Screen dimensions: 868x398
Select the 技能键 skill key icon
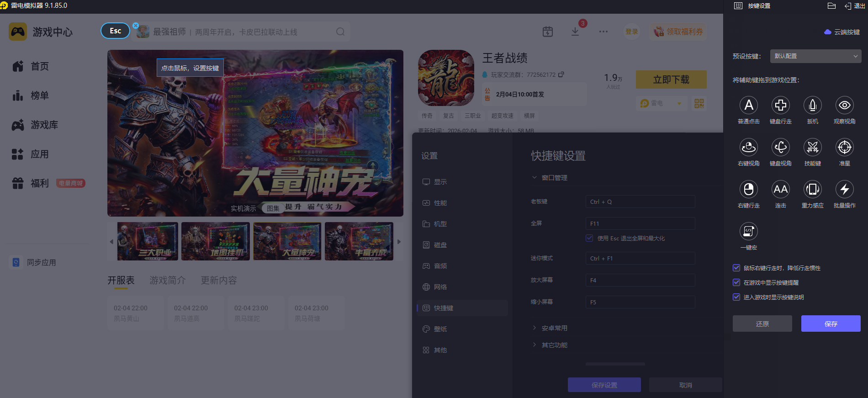(812, 147)
